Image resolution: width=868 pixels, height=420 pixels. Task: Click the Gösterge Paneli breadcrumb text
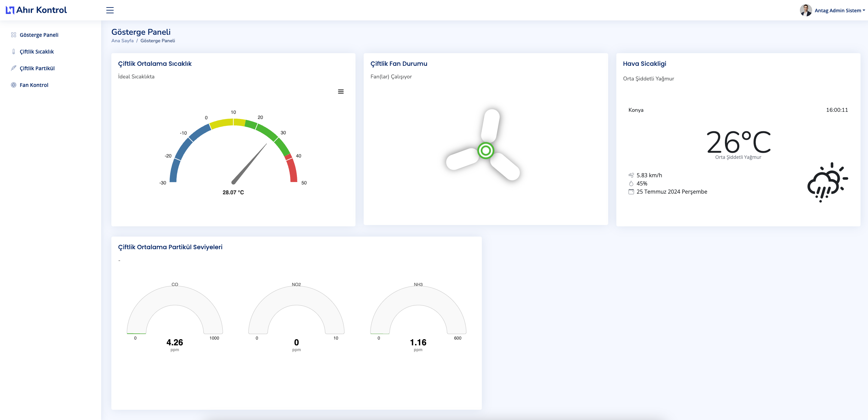point(158,41)
